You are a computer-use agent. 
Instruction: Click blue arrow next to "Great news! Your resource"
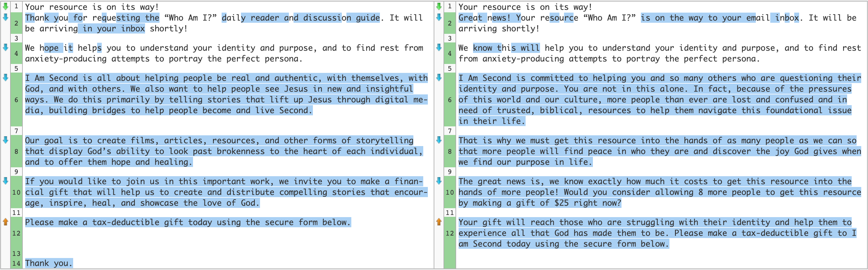[439, 17]
